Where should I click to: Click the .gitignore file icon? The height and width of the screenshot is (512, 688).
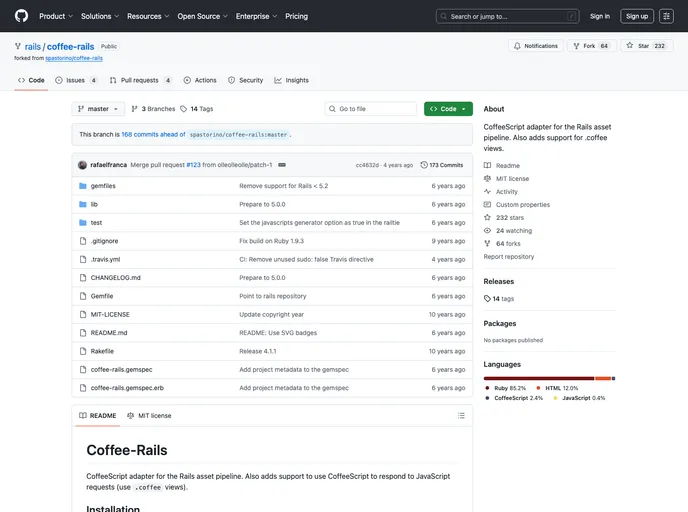[83, 241]
